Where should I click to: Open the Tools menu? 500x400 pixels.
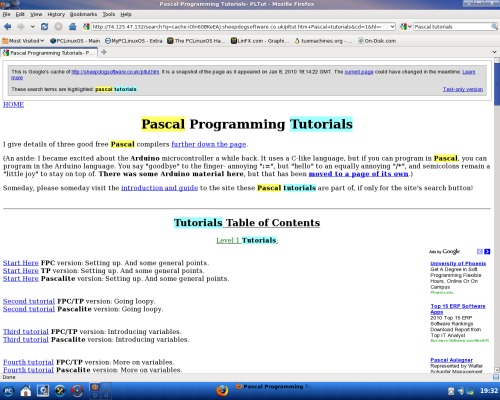(109, 14)
